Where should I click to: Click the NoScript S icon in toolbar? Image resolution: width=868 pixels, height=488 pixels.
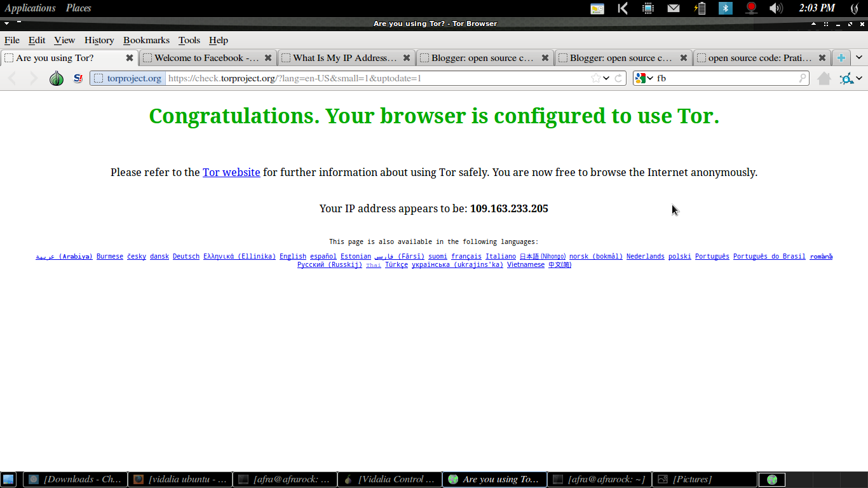click(x=78, y=78)
